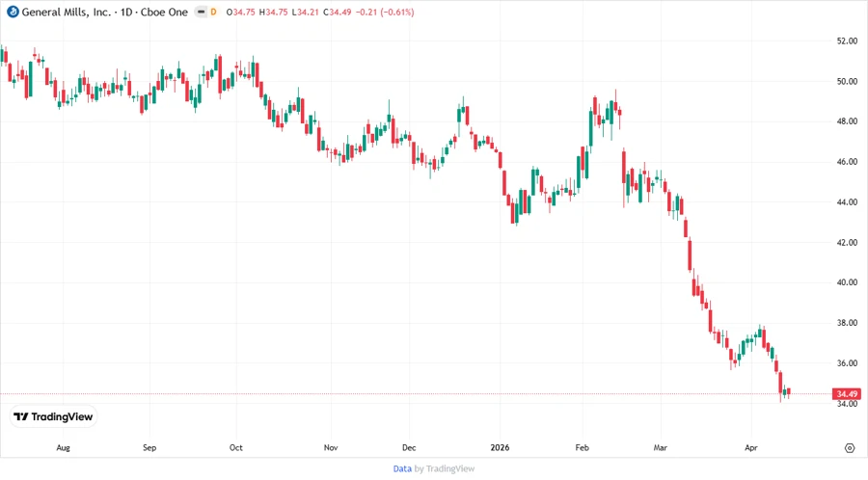Click the market status dash indicator
Screen dimensions: 868x480
click(201, 12)
